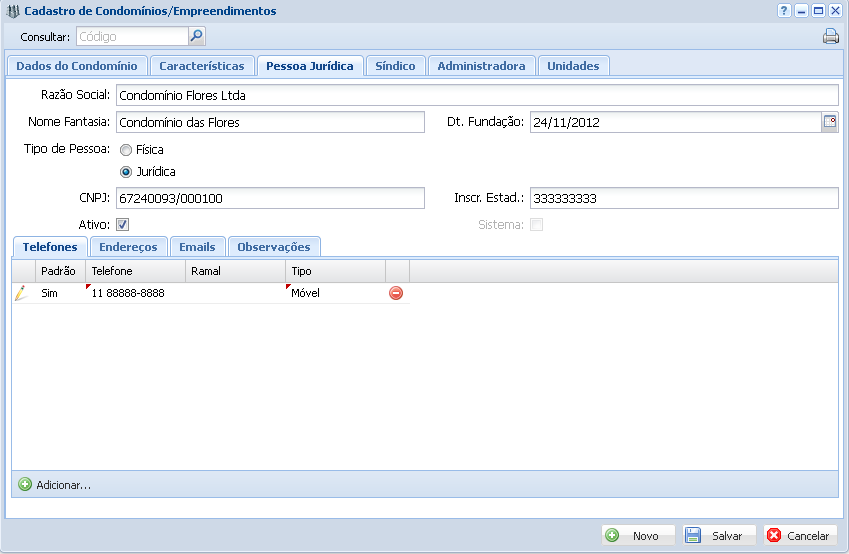The width and height of the screenshot is (849, 554).
Task: Click the search magnifier icon beside Código
Action: click(x=196, y=37)
